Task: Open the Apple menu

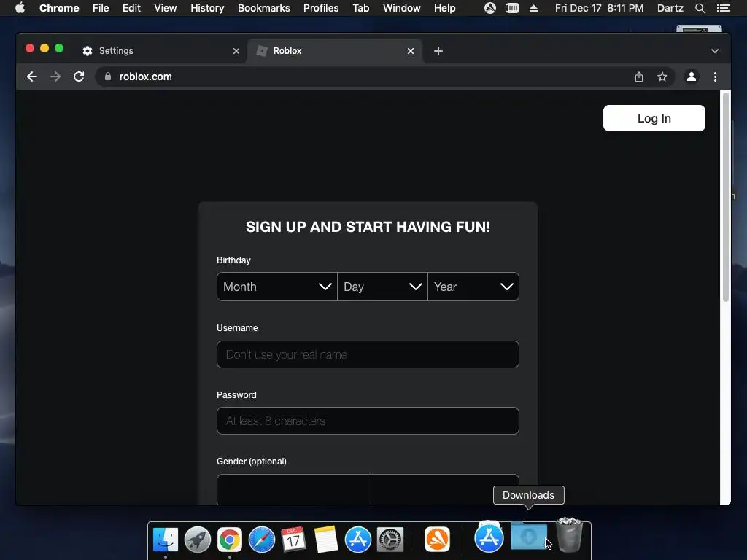Action: (x=20, y=8)
